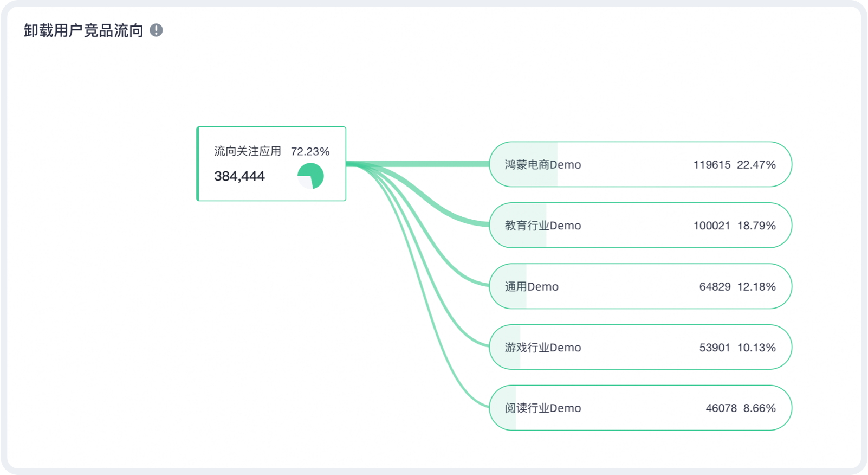The image size is (868, 475).
Task: Click the 卸载用户竞品流向 chart title
Action: pyautogui.click(x=83, y=31)
